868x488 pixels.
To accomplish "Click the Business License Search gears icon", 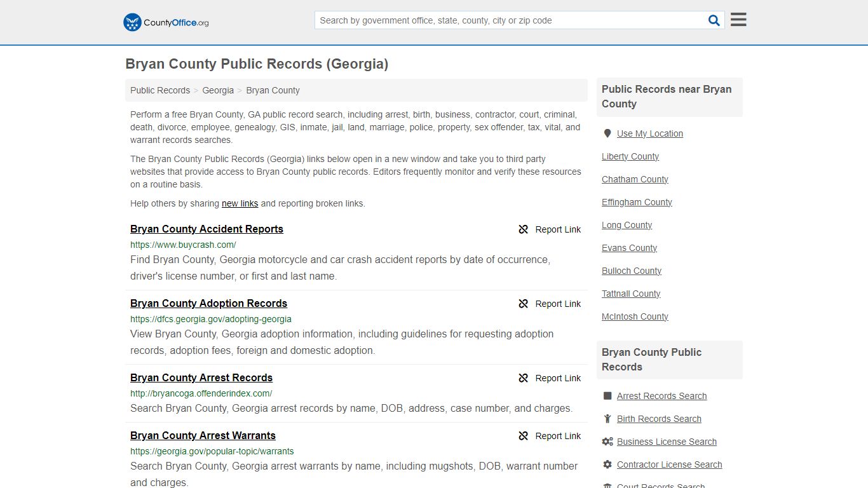I will pos(607,442).
